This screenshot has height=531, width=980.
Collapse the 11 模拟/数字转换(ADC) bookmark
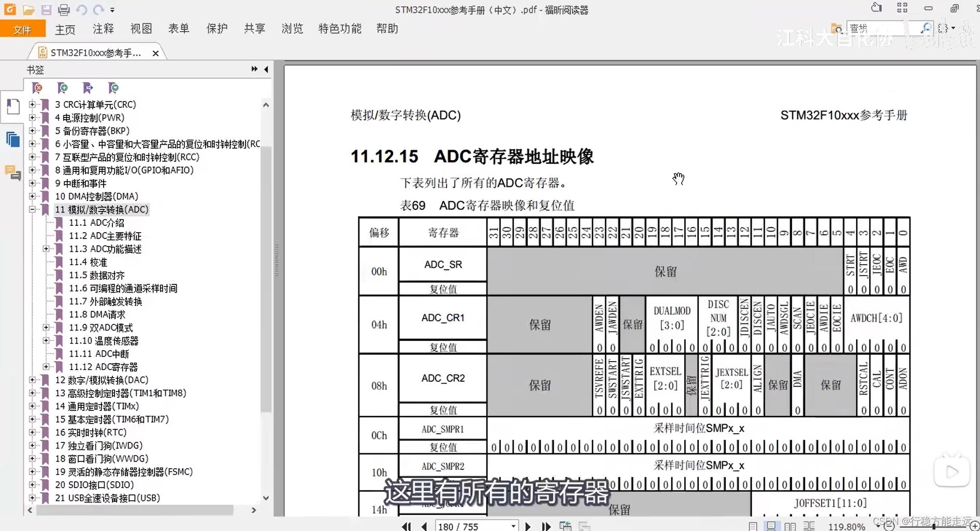[32, 209]
